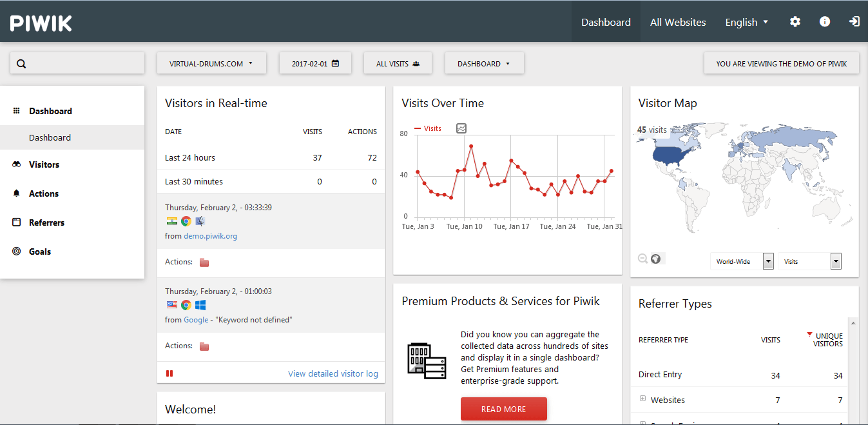Open the VIRTUAL-DRUMS.COM site selector
The height and width of the screenshot is (425, 868).
[x=211, y=63]
